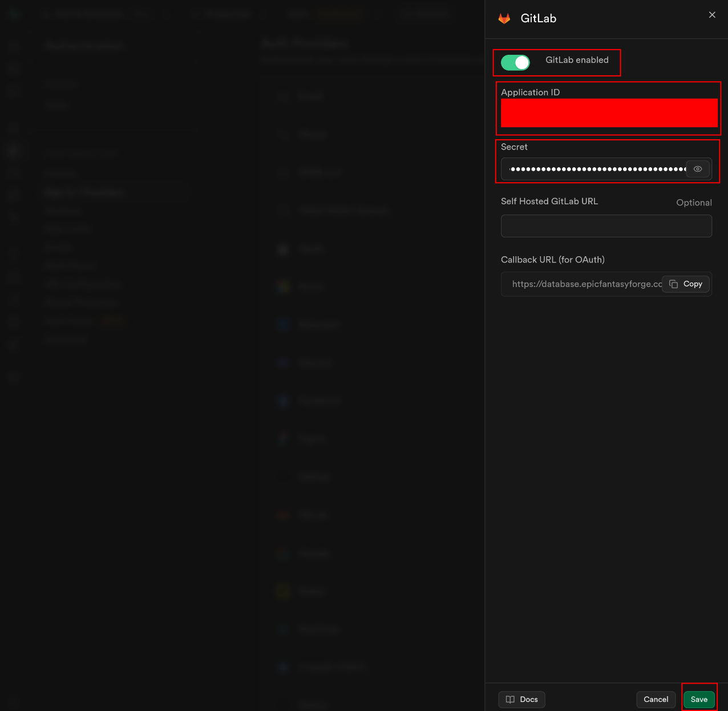Disable the GitLab enabled toggle
This screenshot has width=728, height=711.
pyautogui.click(x=515, y=63)
